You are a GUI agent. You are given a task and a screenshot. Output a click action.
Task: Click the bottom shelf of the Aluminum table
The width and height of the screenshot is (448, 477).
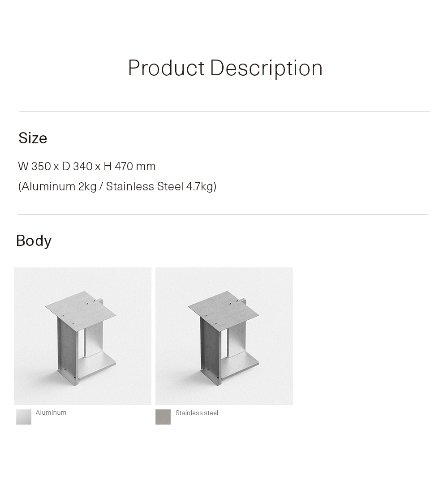[x=97, y=363]
